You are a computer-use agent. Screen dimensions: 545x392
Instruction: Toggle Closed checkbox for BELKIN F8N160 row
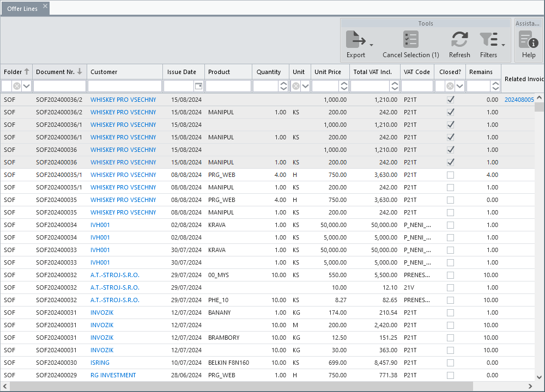(x=451, y=363)
